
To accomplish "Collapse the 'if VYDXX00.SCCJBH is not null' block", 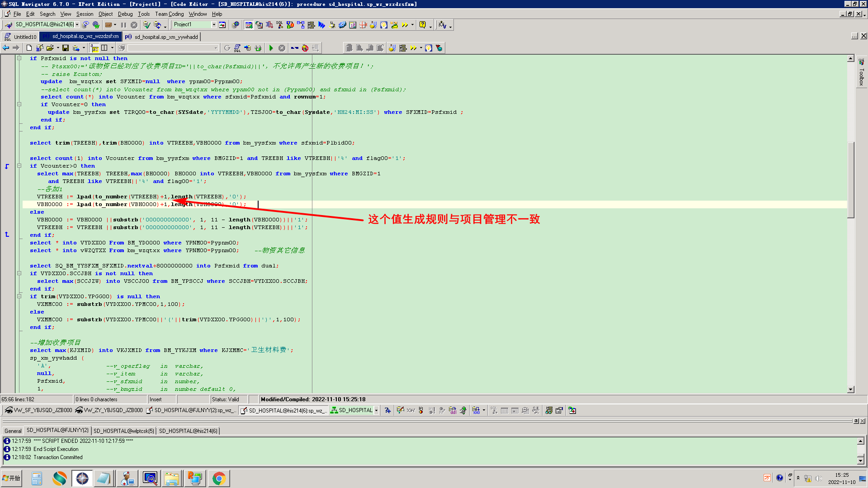I will click(x=19, y=273).
